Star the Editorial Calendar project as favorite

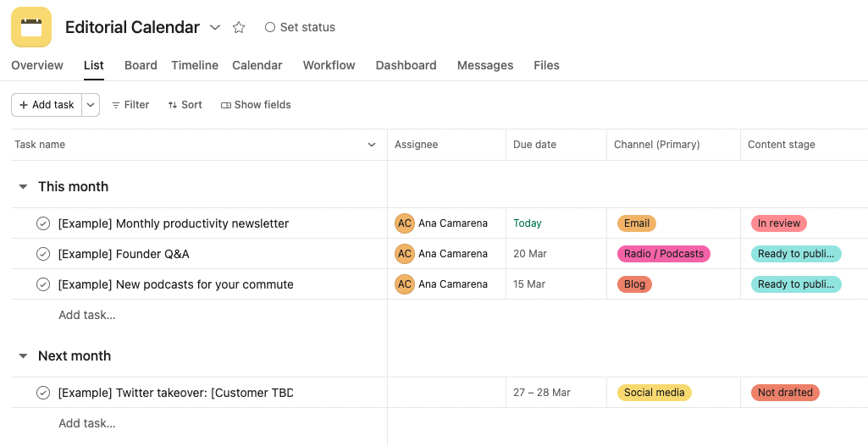tap(239, 27)
